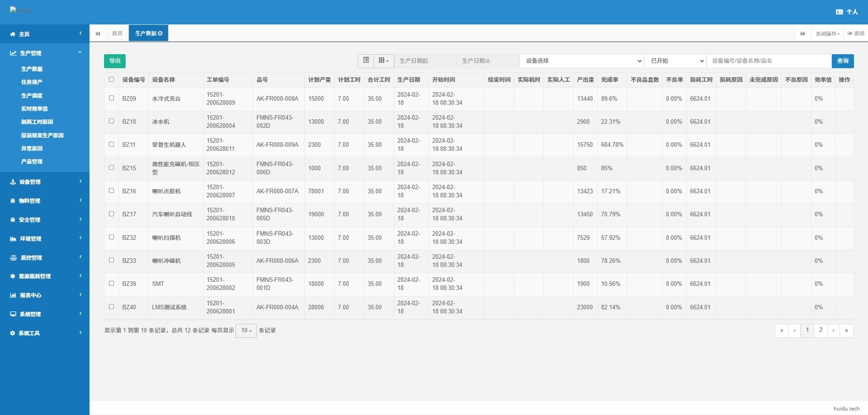This screenshot has width=868, height=415.
Task: Tick the select-all checkbox in table header
Action: click(x=111, y=80)
